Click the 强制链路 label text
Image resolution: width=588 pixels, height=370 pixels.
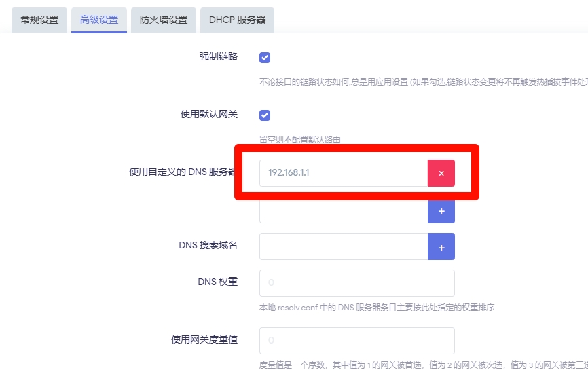(218, 56)
